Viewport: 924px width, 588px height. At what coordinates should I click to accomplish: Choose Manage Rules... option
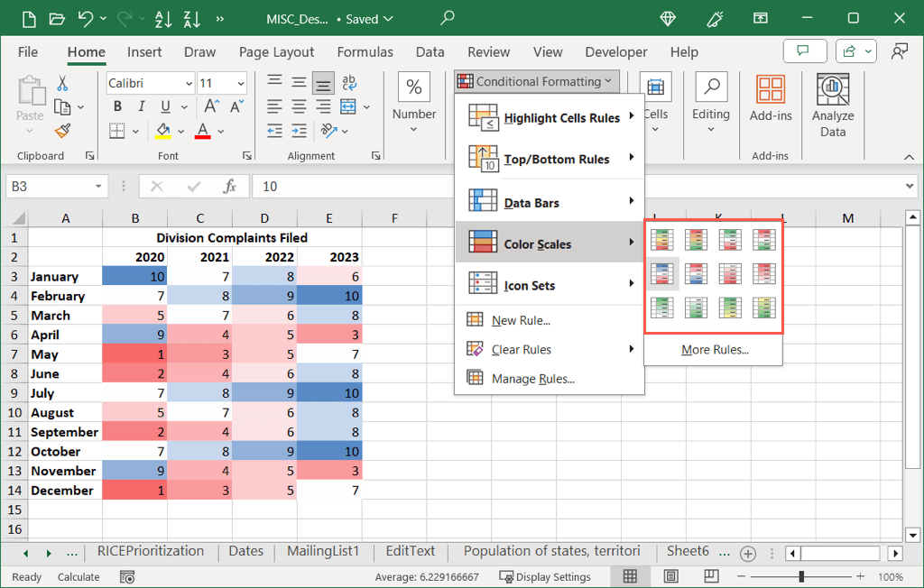coord(550,378)
